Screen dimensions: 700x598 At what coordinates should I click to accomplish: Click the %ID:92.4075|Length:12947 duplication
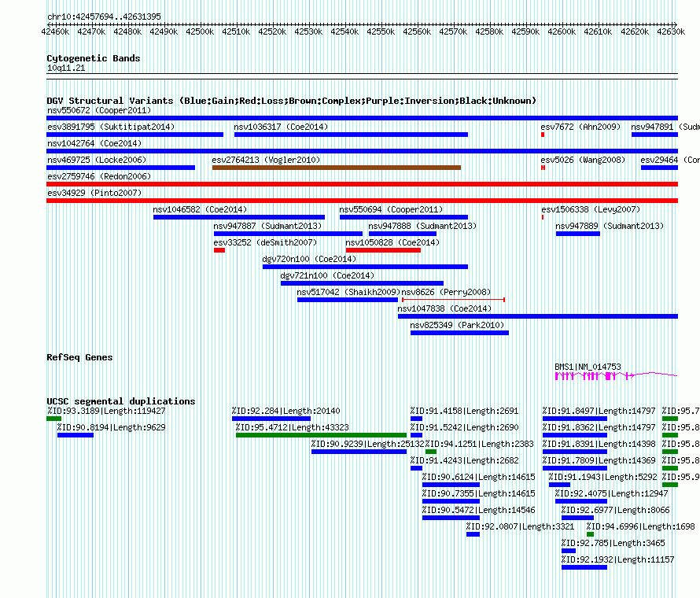coord(580,501)
